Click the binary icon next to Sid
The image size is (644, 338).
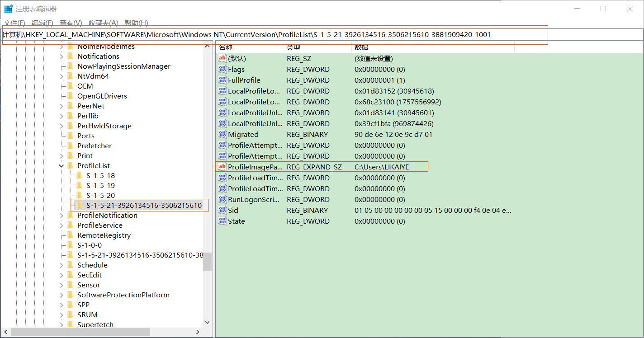click(x=222, y=210)
